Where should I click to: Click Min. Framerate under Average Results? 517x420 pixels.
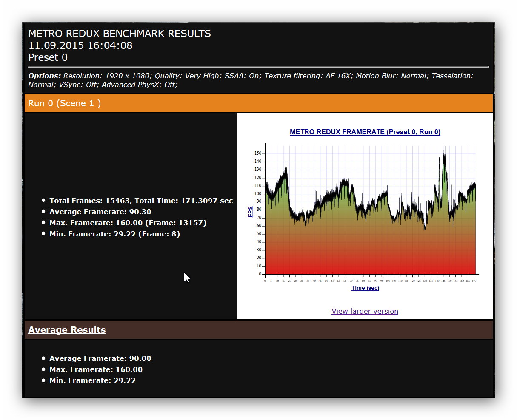point(92,380)
